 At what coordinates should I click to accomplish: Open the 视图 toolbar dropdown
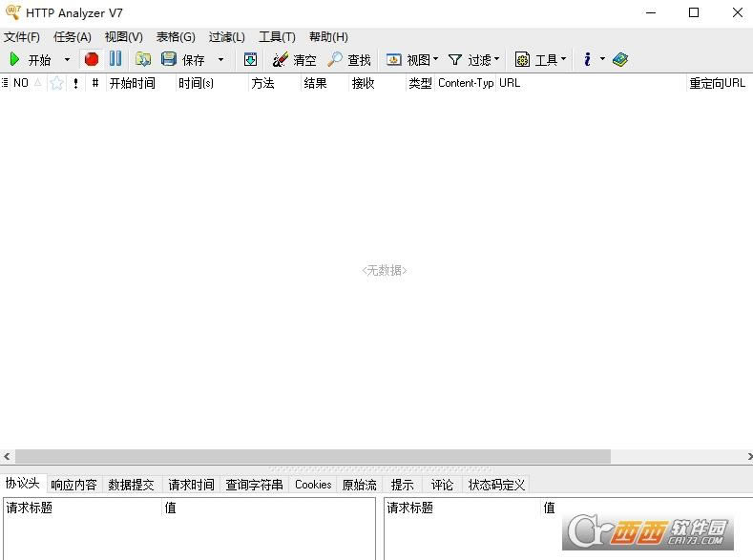click(412, 59)
